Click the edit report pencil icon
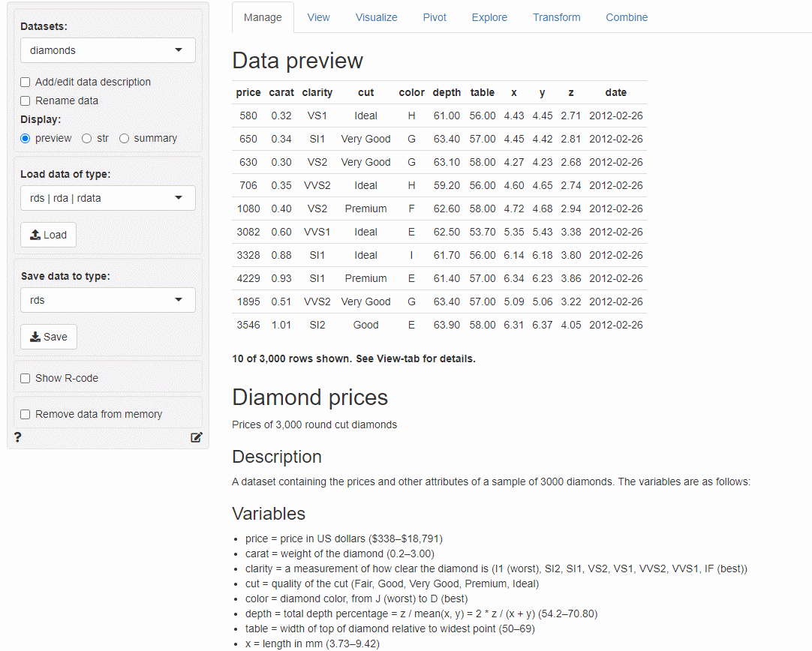The width and height of the screenshot is (812, 651). tap(196, 437)
